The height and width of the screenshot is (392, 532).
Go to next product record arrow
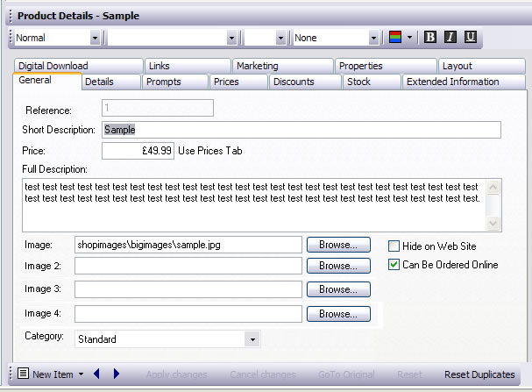[117, 374]
